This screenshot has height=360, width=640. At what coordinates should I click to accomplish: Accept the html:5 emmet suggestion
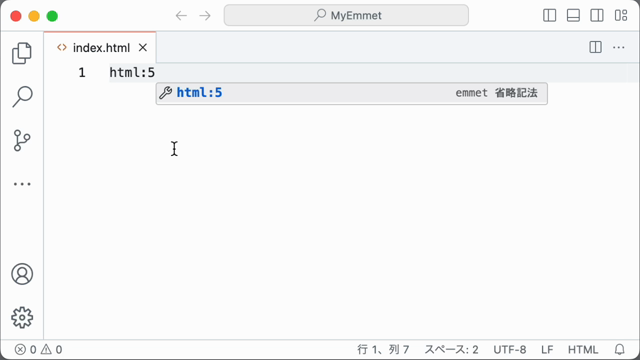click(x=351, y=93)
